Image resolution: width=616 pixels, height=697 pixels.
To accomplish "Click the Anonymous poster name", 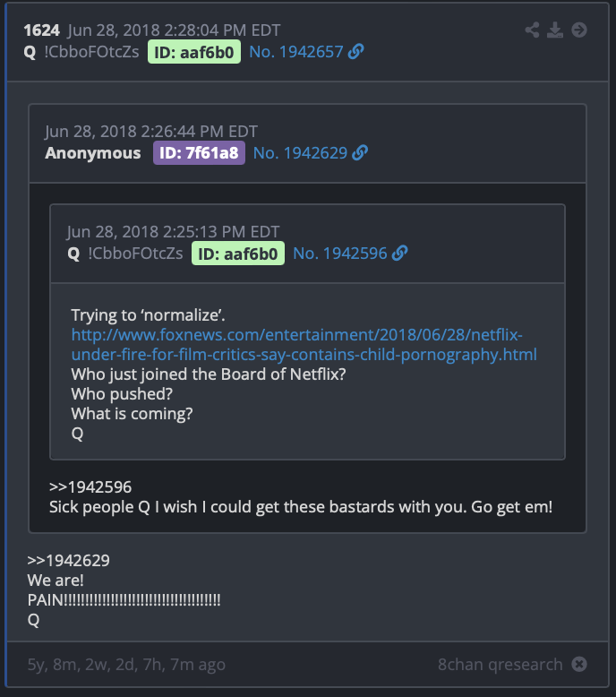I will tap(93, 153).
